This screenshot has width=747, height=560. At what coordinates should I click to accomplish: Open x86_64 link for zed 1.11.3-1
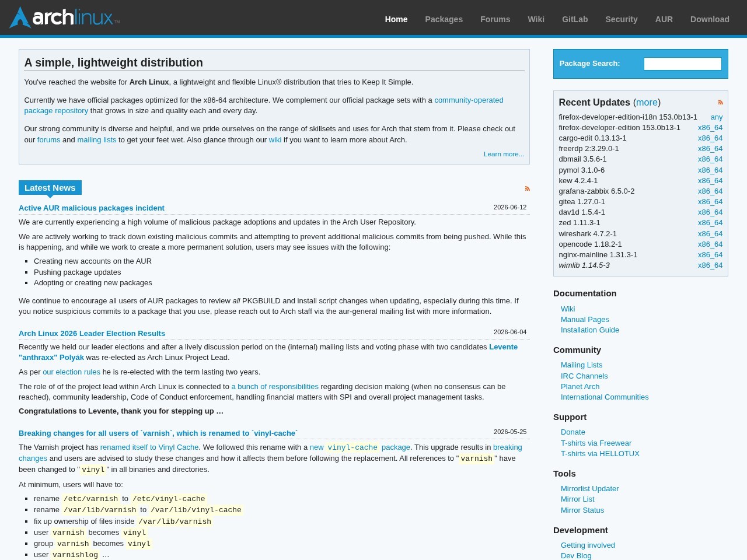[710, 223]
